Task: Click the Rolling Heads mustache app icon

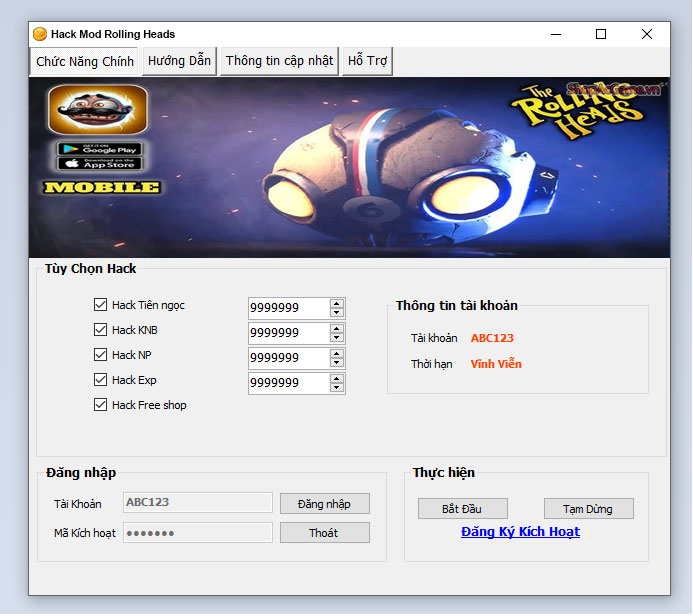Action: click(x=98, y=110)
